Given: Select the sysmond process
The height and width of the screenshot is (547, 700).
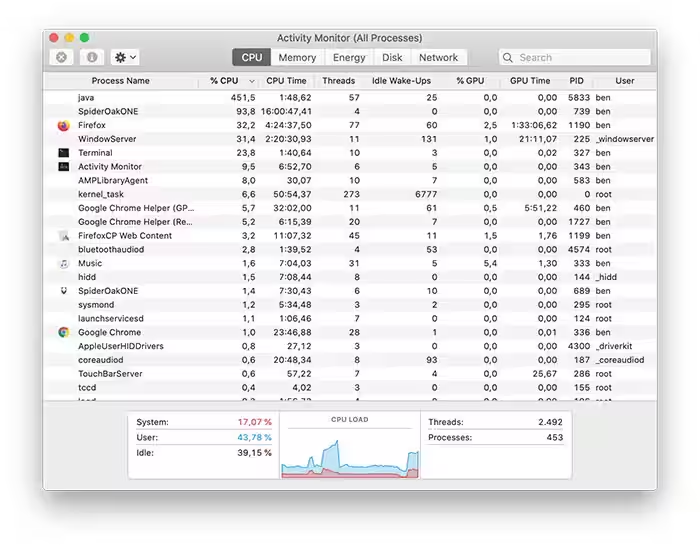Looking at the screenshot, I should (350, 305).
